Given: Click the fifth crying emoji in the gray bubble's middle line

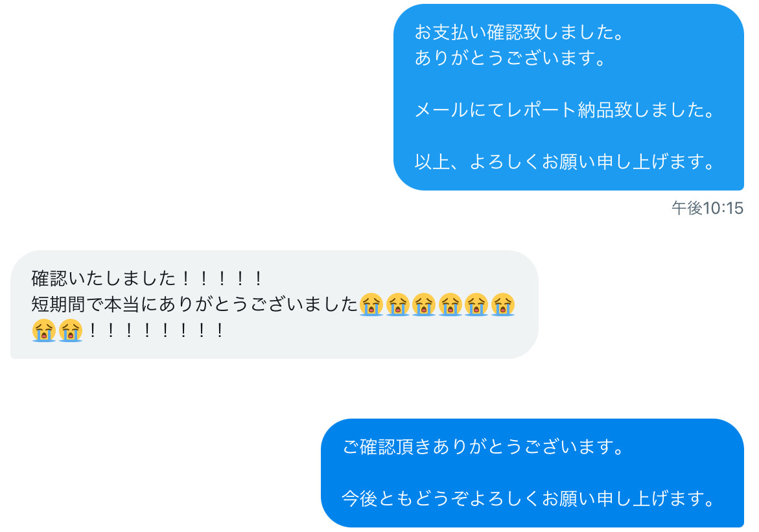Looking at the screenshot, I should pyautogui.click(x=476, y=305).
